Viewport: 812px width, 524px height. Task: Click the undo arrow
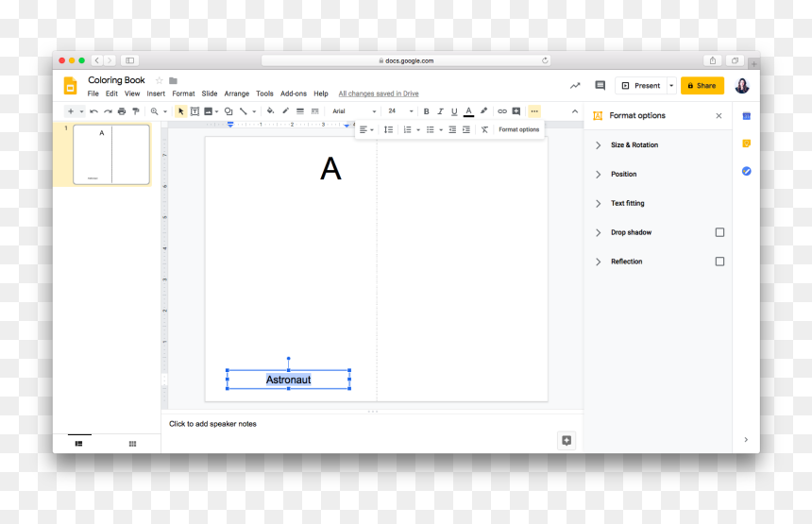(x=93, y=111)
